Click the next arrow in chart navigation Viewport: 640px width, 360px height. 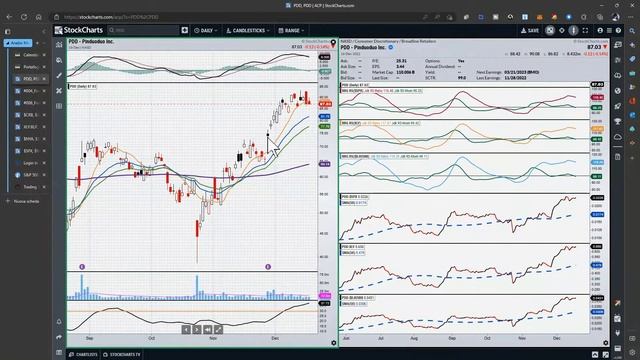[x=197, y=329]
